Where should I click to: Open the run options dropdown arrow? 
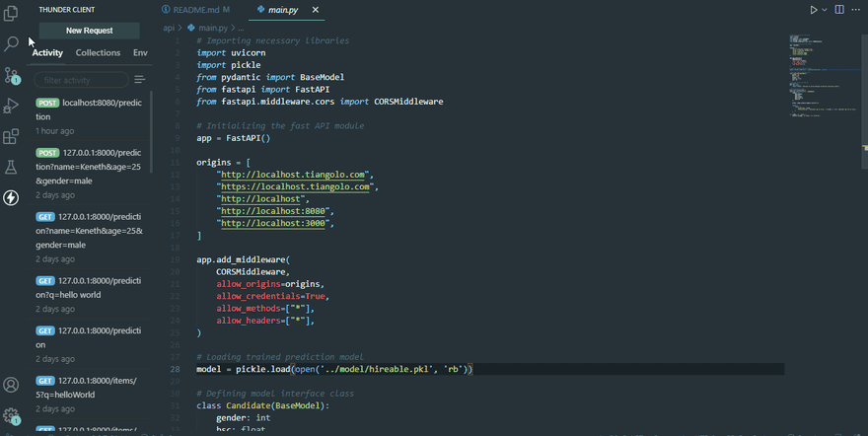(825, 10)
